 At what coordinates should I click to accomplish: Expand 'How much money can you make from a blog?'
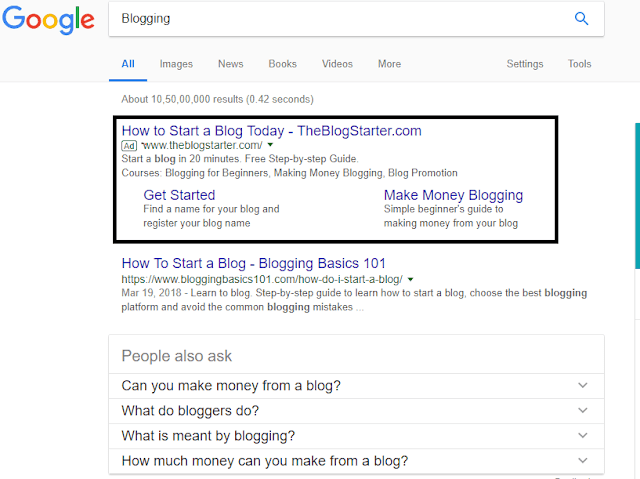[x=356, y=461]
